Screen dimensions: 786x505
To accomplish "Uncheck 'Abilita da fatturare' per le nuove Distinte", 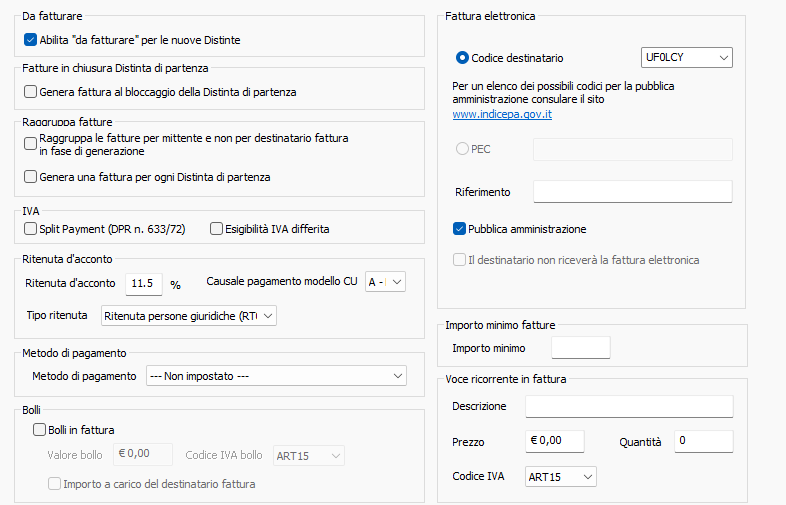I will pos(30,40).
